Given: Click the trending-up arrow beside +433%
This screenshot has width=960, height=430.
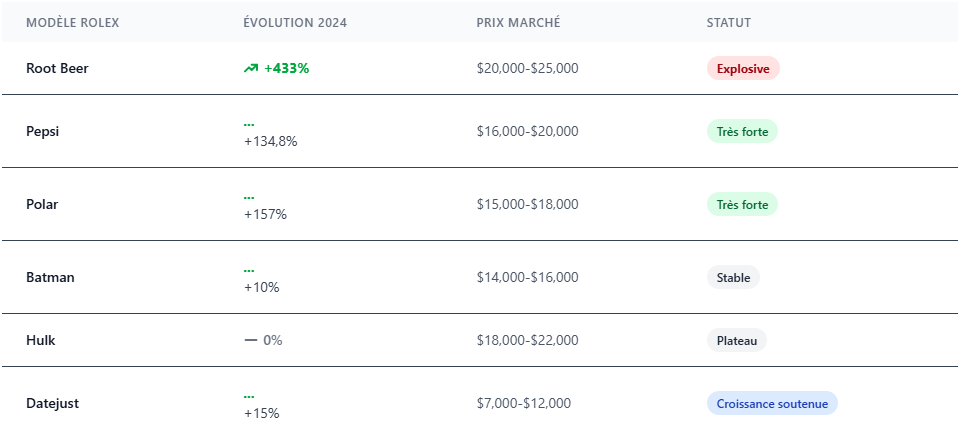Looking at the screenshot, I should tap(250, 68).
